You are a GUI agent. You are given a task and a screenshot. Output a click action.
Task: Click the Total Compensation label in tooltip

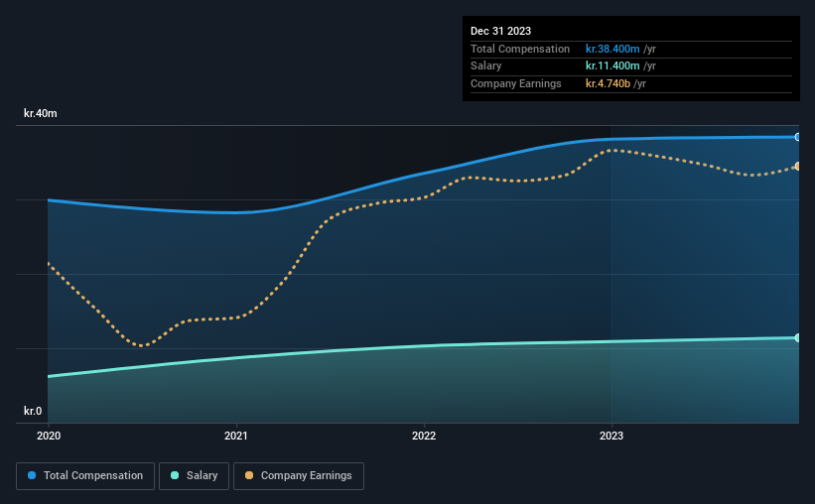(520, 49)
